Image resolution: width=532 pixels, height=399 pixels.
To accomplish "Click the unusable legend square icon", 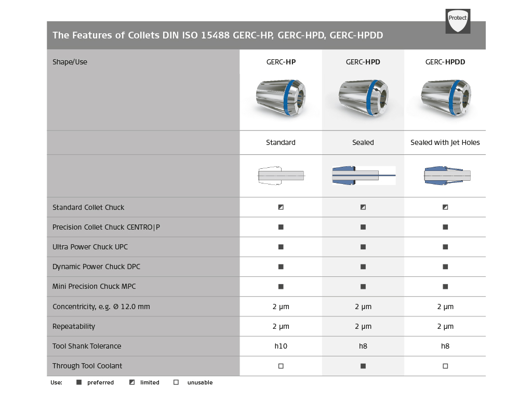I will point(176,382).
